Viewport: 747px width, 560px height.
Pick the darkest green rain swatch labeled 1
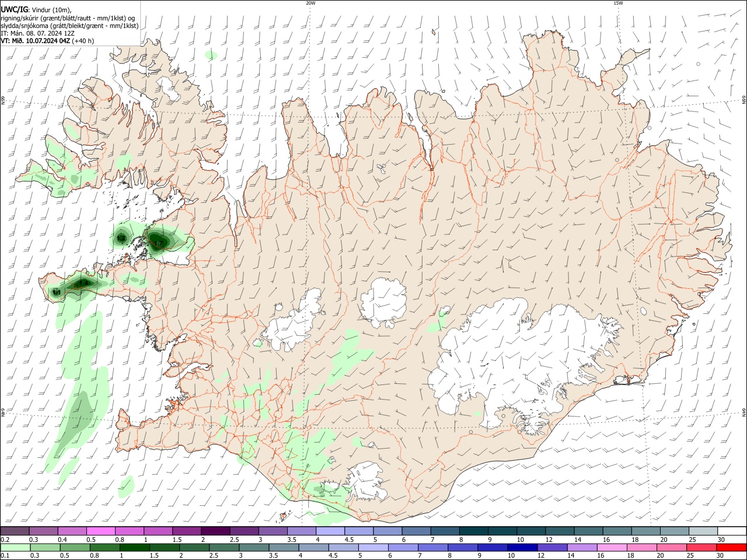click(134, 547)
